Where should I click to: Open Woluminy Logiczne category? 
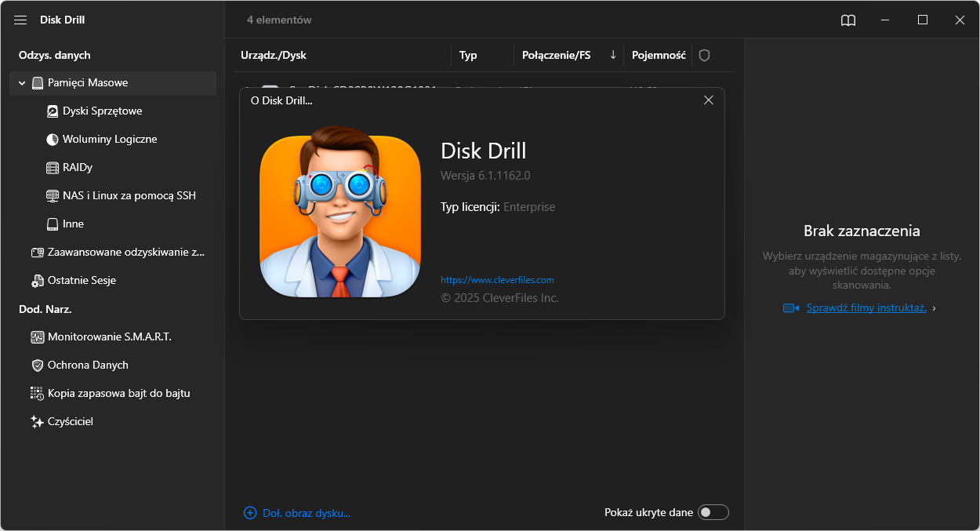[110, 140]
